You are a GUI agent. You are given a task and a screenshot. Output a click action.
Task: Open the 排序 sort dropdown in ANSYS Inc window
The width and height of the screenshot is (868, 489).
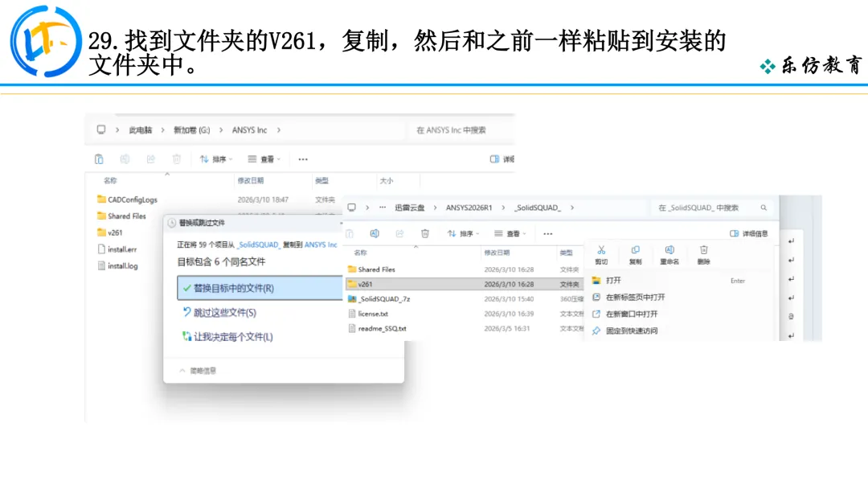[x=216, y=159]
